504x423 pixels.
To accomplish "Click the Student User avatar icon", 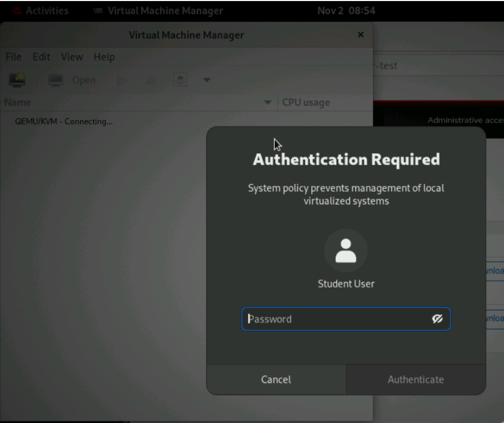I will coord(346,251).
